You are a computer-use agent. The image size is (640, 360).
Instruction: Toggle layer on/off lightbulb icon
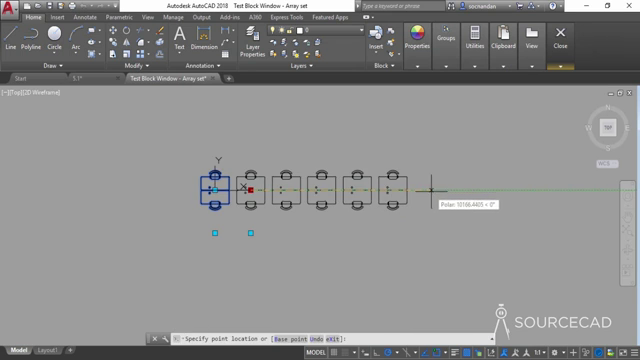[272, 30]
